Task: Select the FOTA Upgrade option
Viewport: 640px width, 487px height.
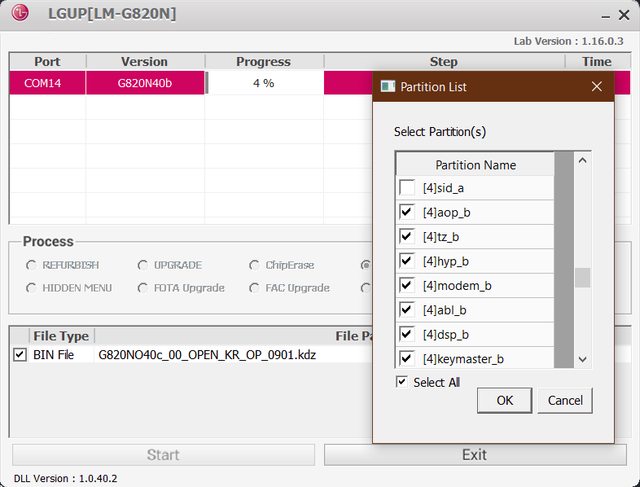Action: click(x=143, y=288)
